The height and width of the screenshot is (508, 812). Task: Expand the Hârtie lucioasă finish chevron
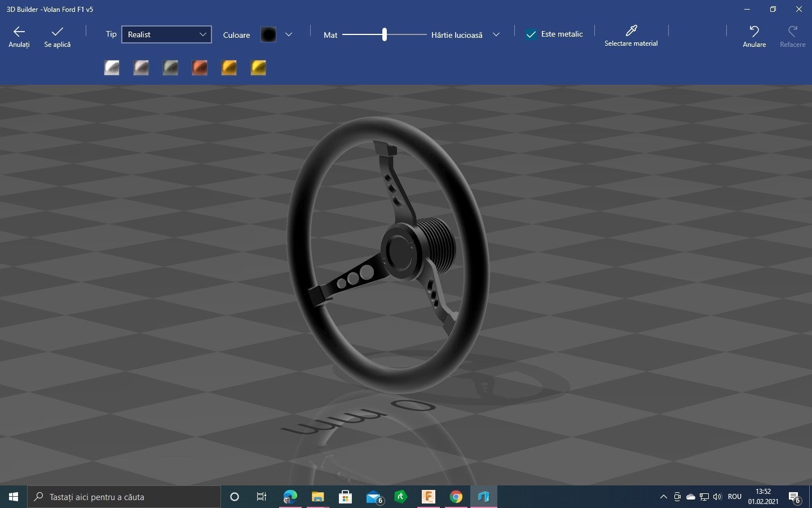[496, 34]
